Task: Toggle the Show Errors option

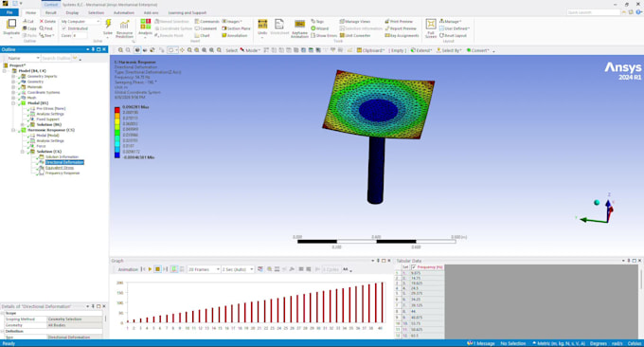Action: tap(324, 35)
